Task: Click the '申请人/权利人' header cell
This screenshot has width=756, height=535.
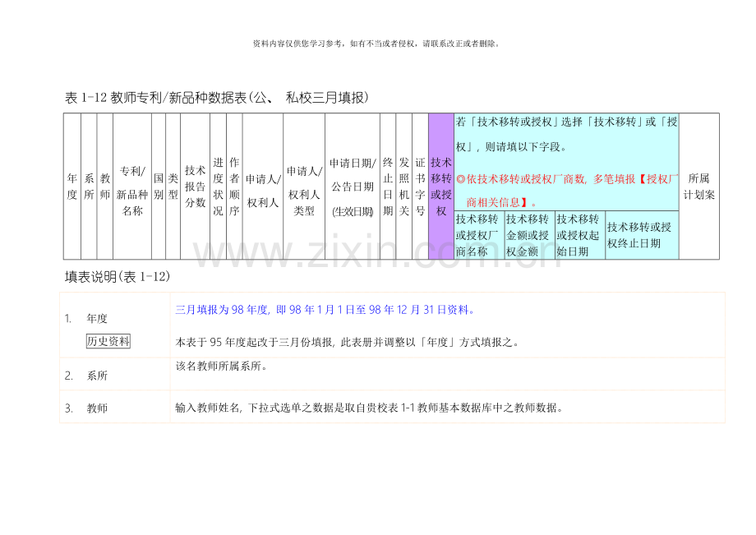Action: pyautogui.click(x=263, y=187)
